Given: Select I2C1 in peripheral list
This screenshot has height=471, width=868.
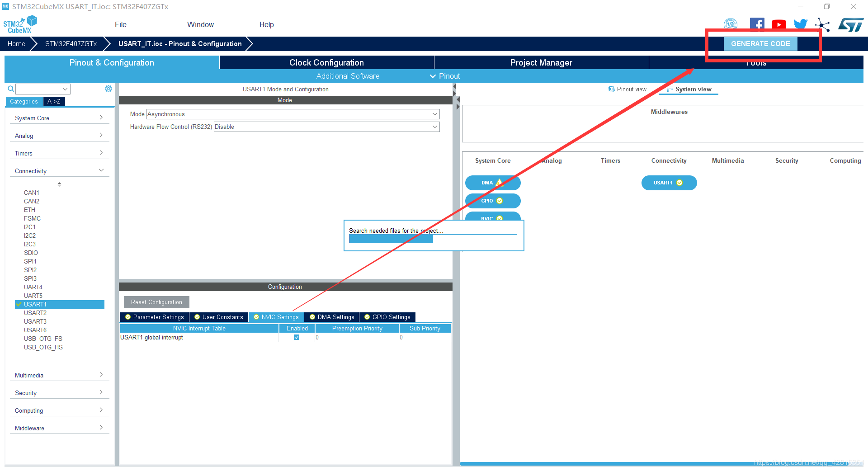Looking at the screenshot, I should (30, 227).
